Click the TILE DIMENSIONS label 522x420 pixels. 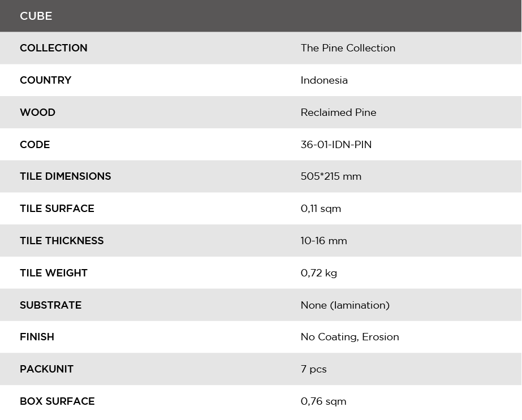pos(66,176)
